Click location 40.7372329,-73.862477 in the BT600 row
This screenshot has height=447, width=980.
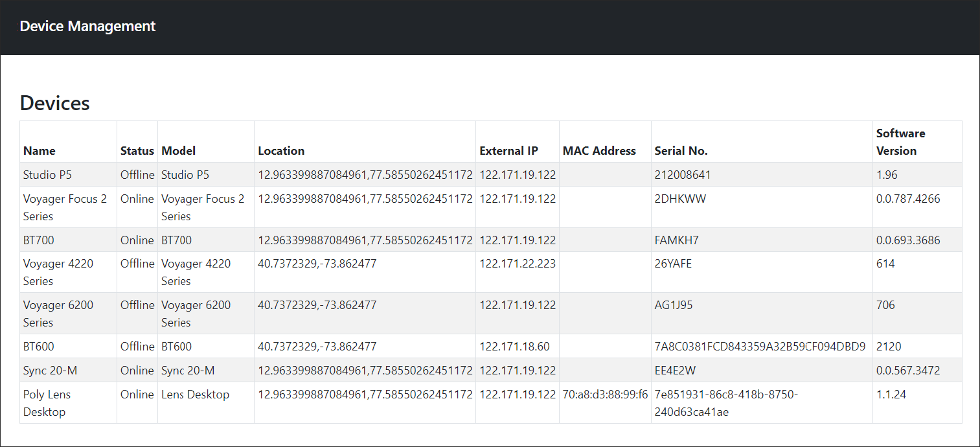[x=317, y=347]
